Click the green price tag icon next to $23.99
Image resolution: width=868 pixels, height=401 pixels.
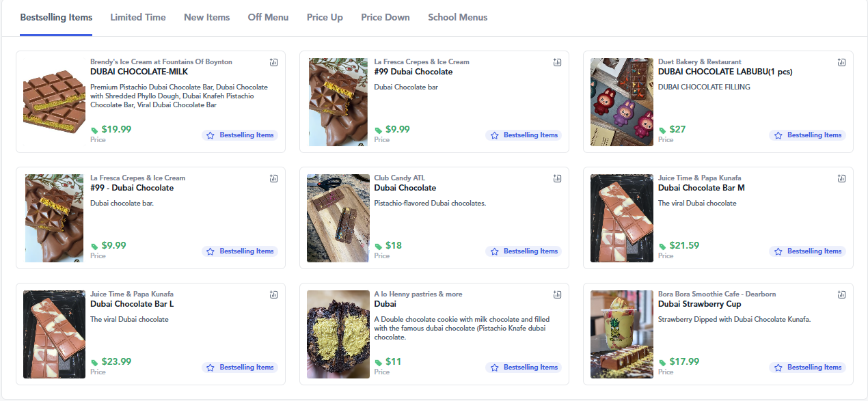coord(94,361)
